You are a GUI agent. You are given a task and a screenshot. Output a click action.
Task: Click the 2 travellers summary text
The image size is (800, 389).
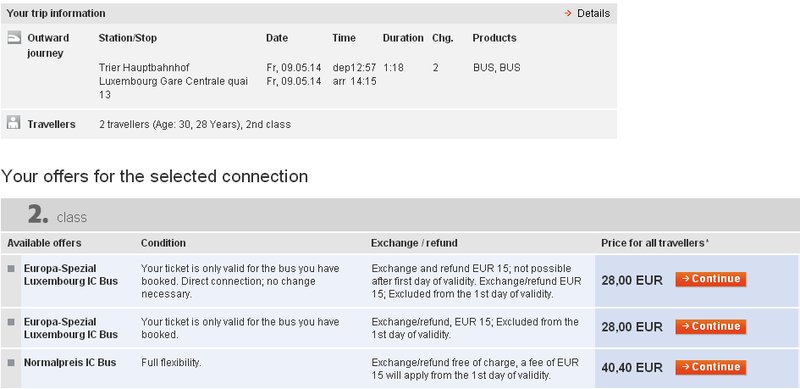pyautogui.click(x=194, y=124)
